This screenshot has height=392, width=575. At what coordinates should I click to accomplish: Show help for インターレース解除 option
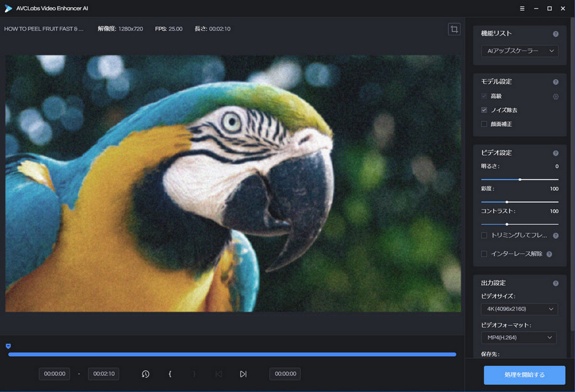549,254
